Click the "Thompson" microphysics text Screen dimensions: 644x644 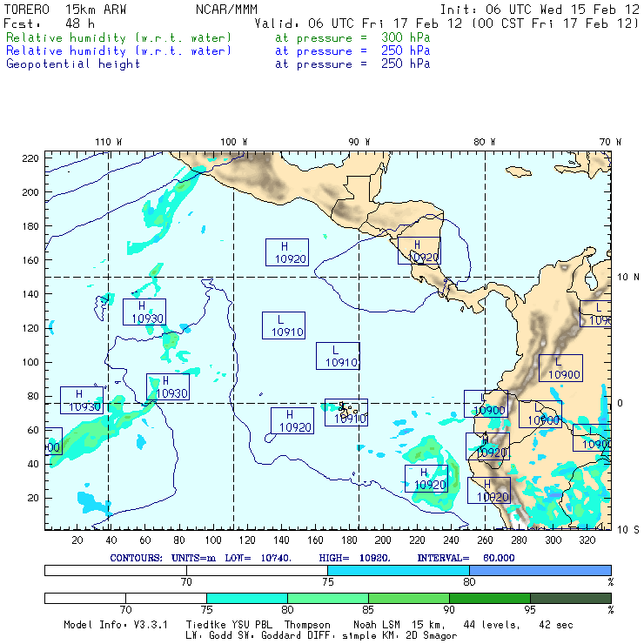307,625
